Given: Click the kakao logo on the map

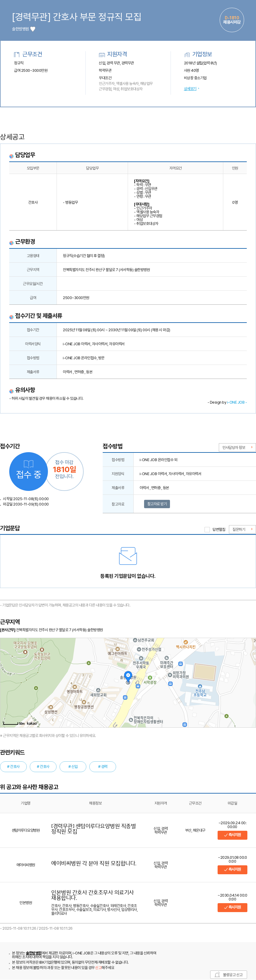Looking at the screenshot, I should tap(32, 723).
